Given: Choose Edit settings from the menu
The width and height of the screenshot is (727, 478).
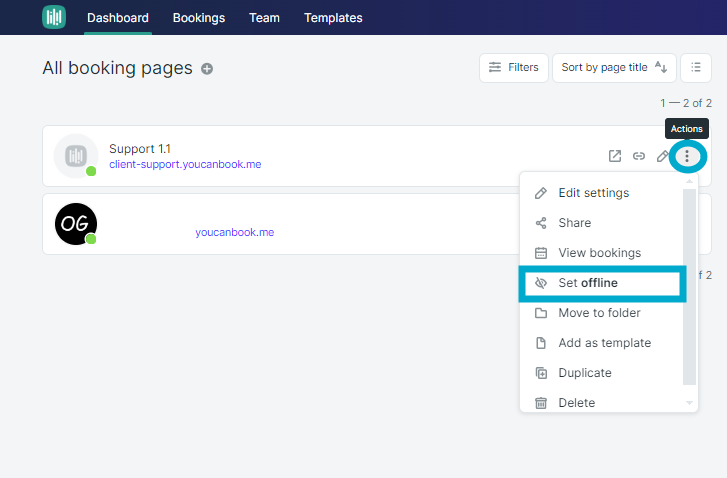Looking at the screenshot, I should [601, 193].
